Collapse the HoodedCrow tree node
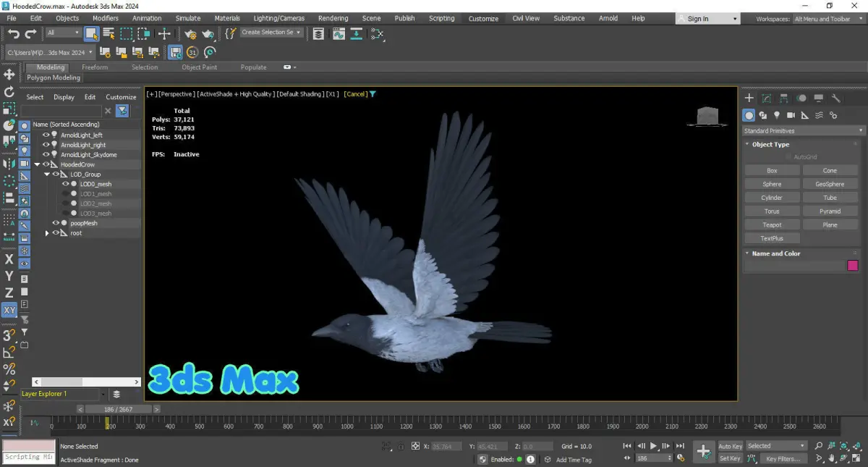 (38, 164)
